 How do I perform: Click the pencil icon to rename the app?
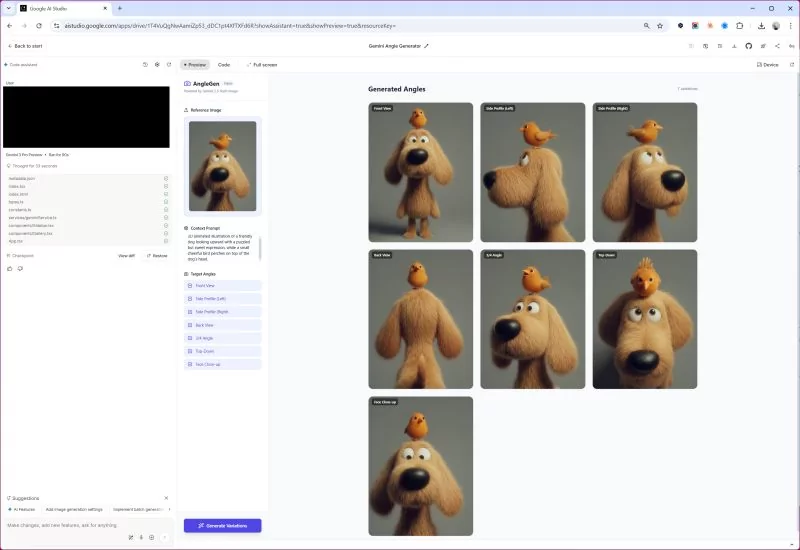pos(426,46)
